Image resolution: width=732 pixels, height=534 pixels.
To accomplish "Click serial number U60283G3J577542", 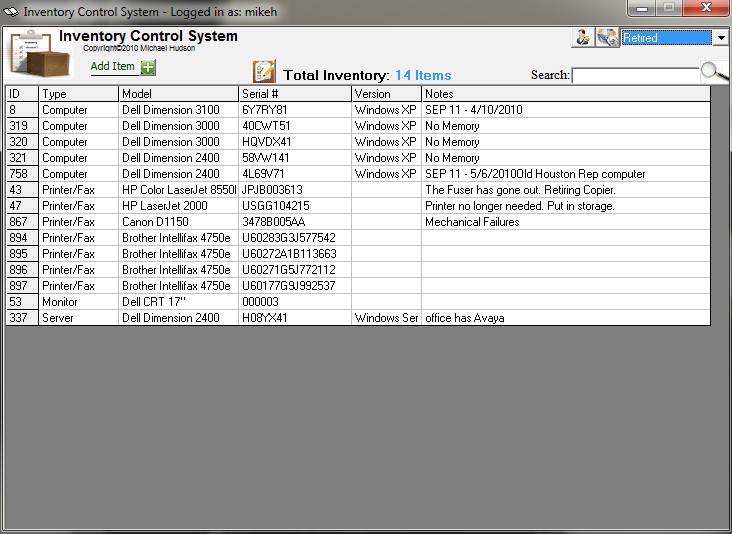I will pyautogui.click(x=295, y=238).
